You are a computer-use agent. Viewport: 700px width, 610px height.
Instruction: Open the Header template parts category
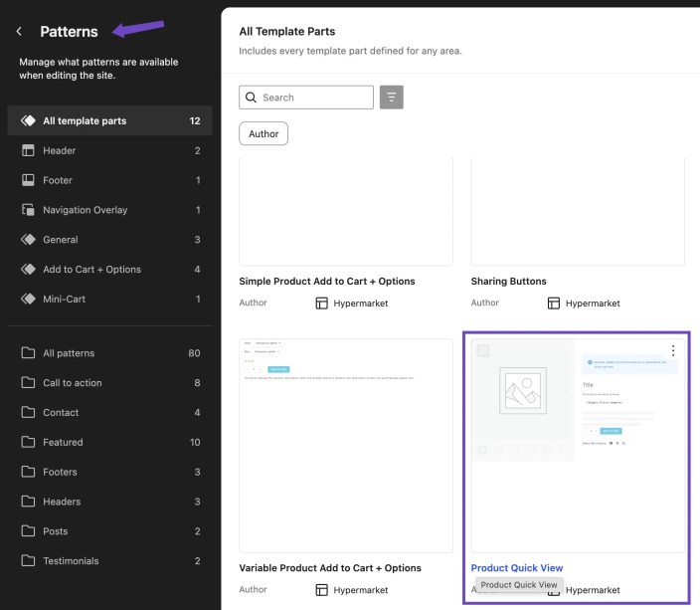[109, 150]
